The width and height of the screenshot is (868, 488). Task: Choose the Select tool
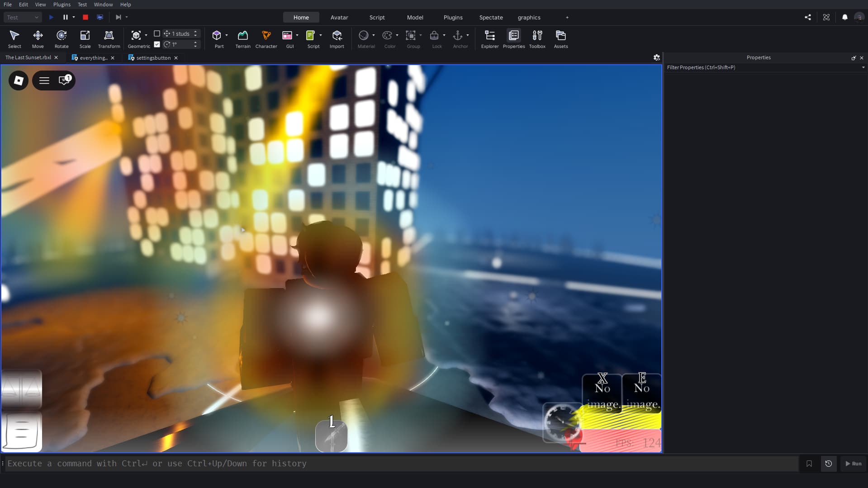tap(14, 39)
